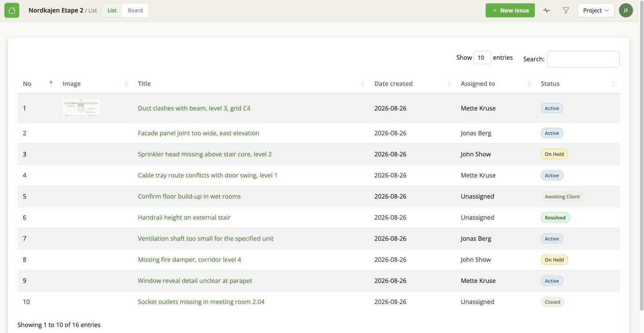Click John Show in row 8
This screenshot has width=644, height=333.
tap(476, 260)
